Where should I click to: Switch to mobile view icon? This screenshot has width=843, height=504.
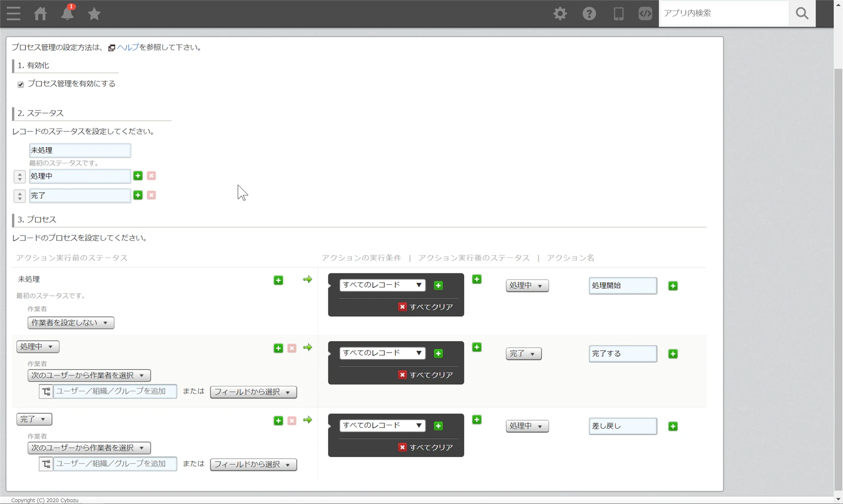click(618, 13)
